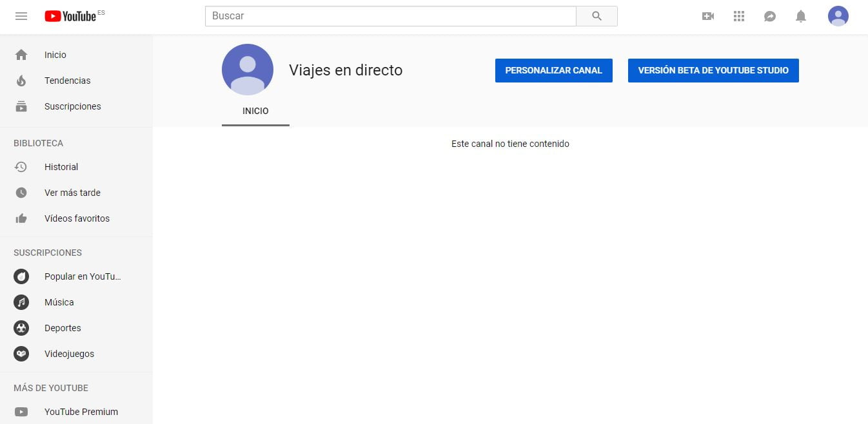Open Suscripciones in the sidebar
The image size is (868, 424).
[x=72, y=106]
